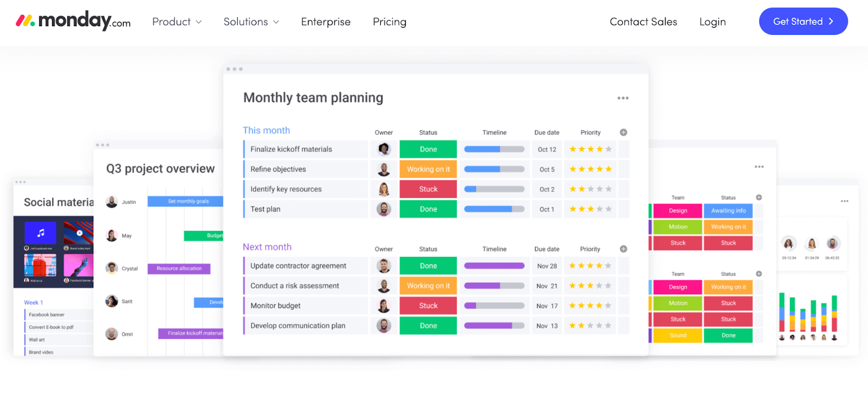Click the Get Started button
868x413 pixels.
coord(803,21)
